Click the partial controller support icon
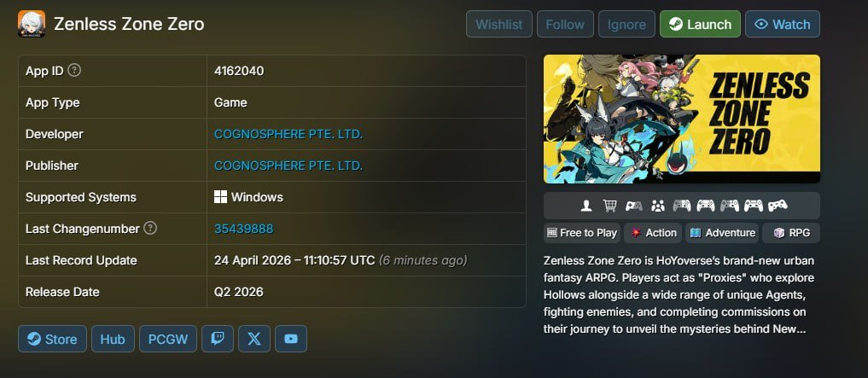This screenshot has height=378, width=868. [x=634, y=206]
